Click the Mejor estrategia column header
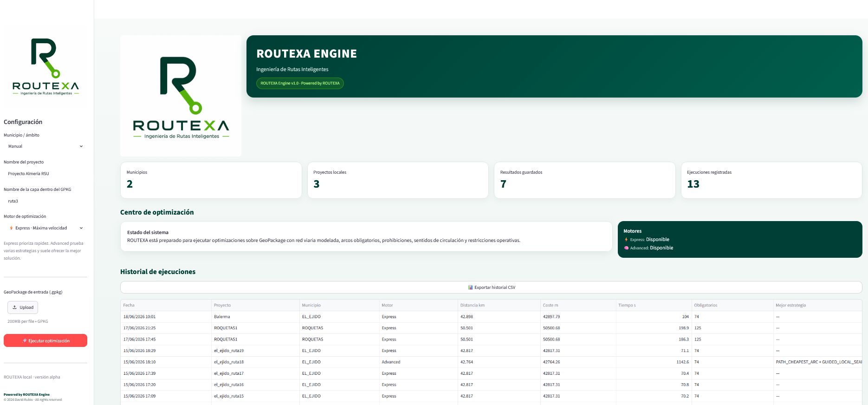 [x=817, y=305]
